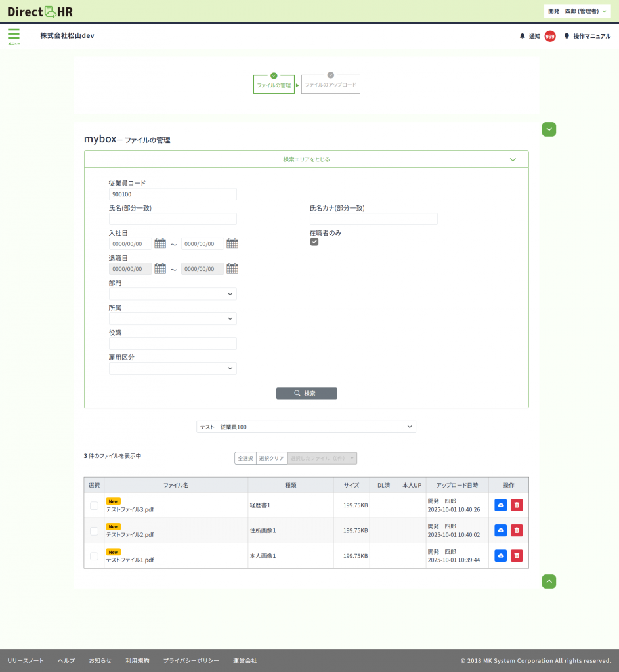Go to the ファイルのアップロード step
Viewport: 619px width, 672px height.
tap(331, 85)
